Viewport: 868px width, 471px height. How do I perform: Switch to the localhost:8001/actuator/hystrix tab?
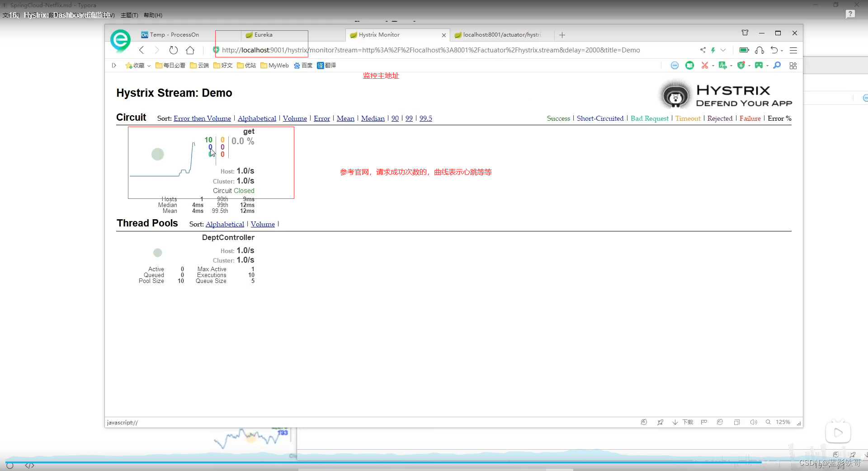502,35
